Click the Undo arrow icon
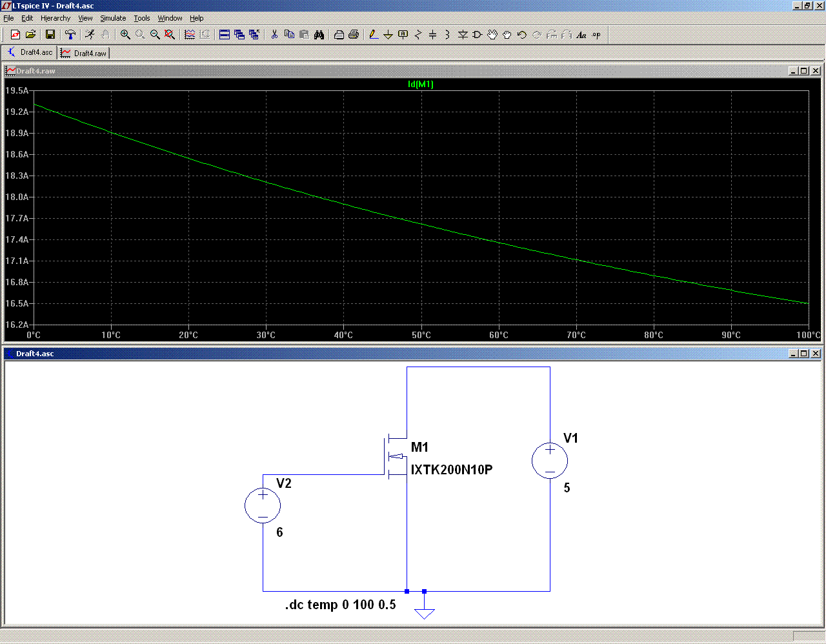This screenshot has width=826, height=644. [522, 35]
